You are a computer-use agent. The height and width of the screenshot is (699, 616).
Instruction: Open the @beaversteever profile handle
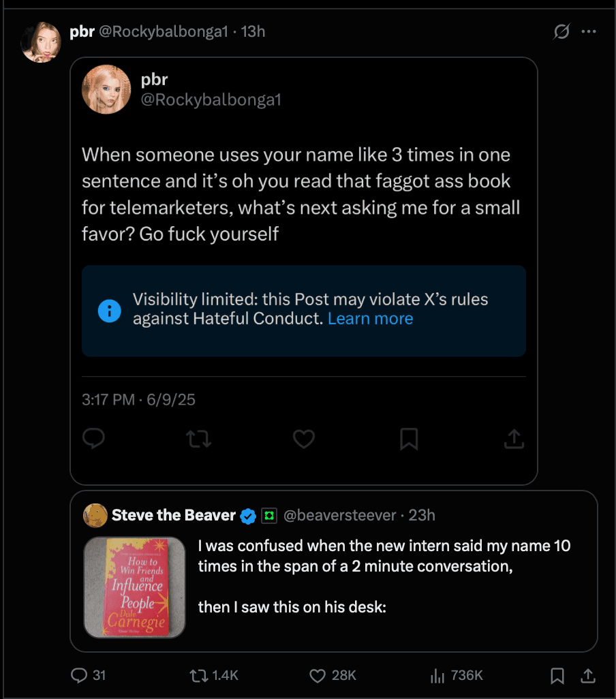click(x=339, y=515)
